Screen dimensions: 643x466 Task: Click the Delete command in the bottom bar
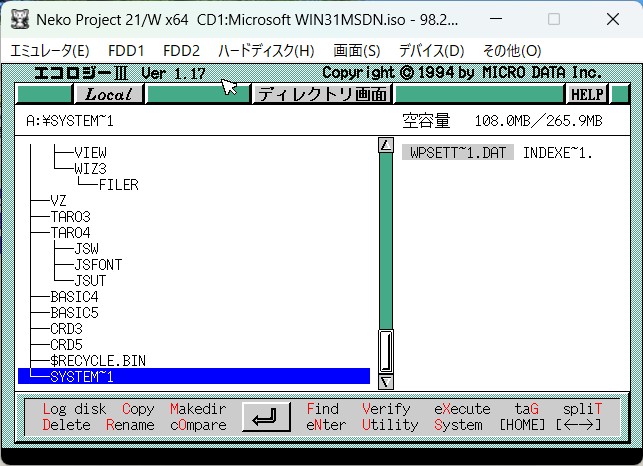66,425
